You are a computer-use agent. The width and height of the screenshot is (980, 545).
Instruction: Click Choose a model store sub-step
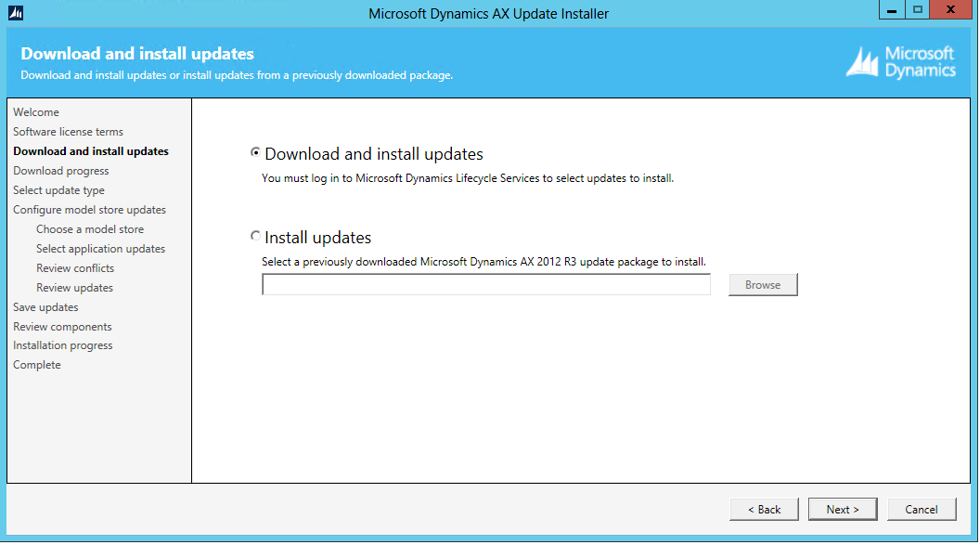(90, 229)
